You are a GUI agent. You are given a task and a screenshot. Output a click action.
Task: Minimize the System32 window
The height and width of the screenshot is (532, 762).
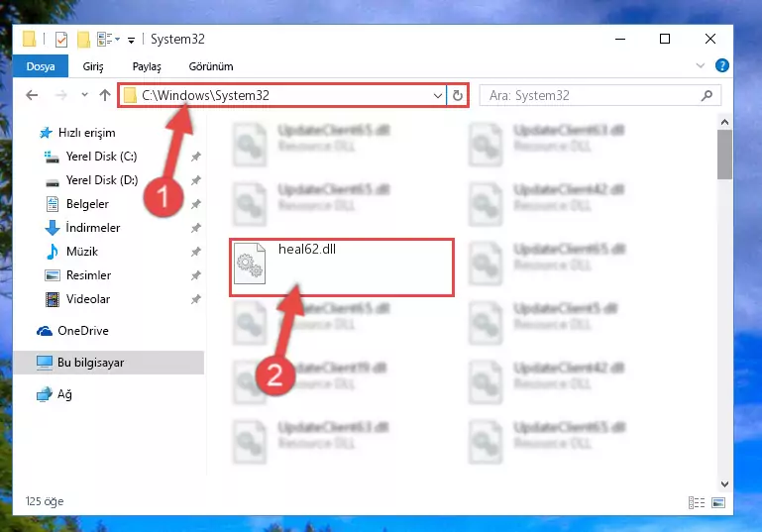[x=620, y=39]
